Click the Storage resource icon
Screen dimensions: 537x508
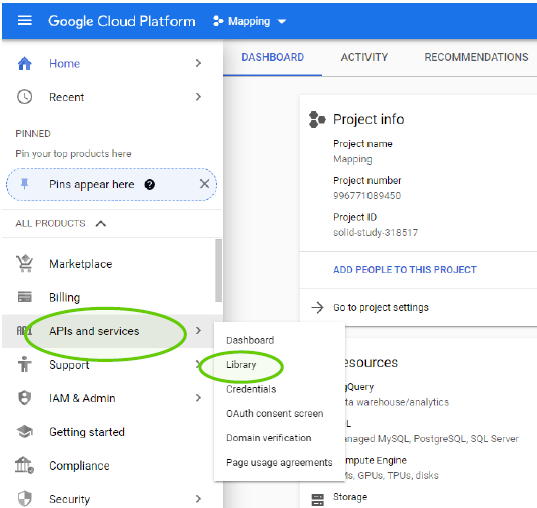(317, 499)
